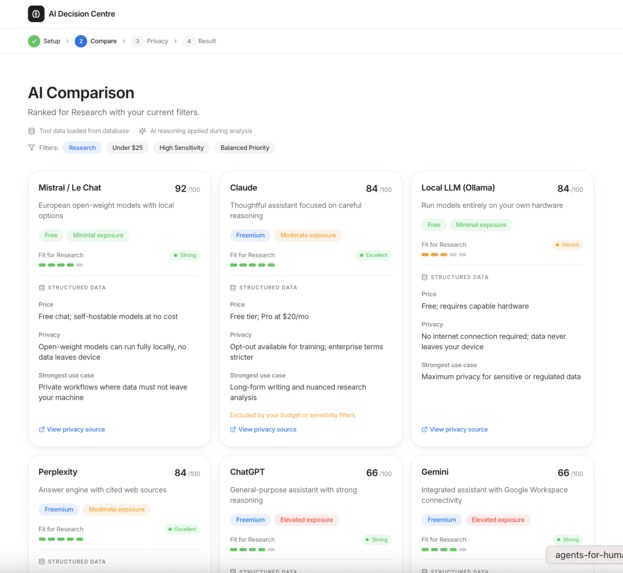This screenshot has width=623, height=573.
Task: Click Minimal exposure badge on Mistral card
Action: 98,235
